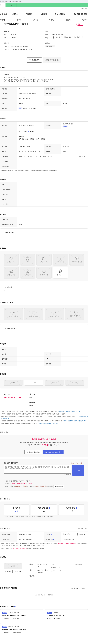This screenshot has width=88, height=644.
Task: Click the company LOGO placeholder image
Action: point(13,566)
